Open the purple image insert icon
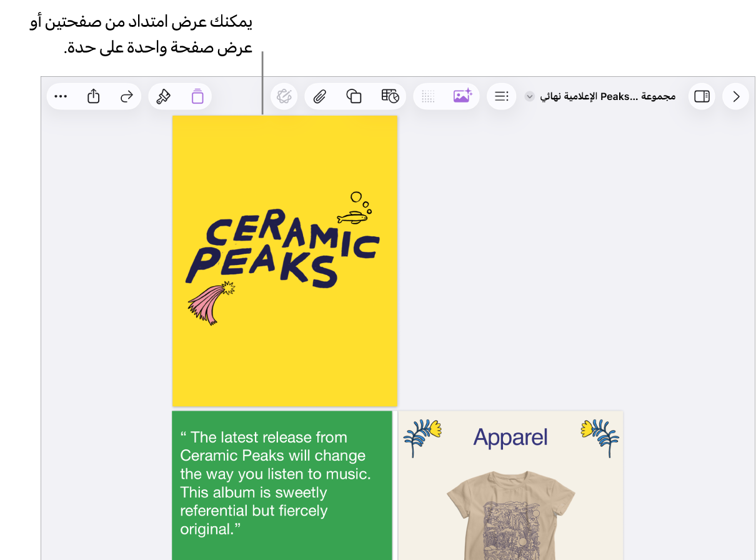Image resolution: width=756 pixels, height=560 pixels. [x=462, y=96]
